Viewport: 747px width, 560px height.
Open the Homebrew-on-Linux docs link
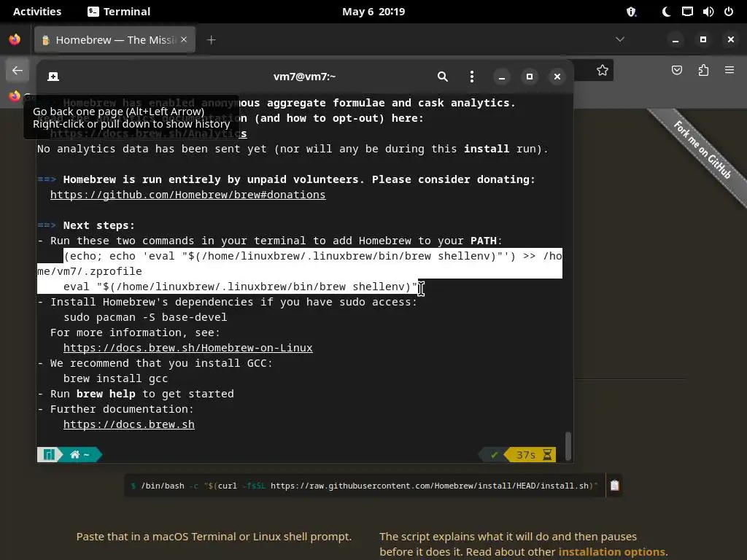[x=187, y=348]
